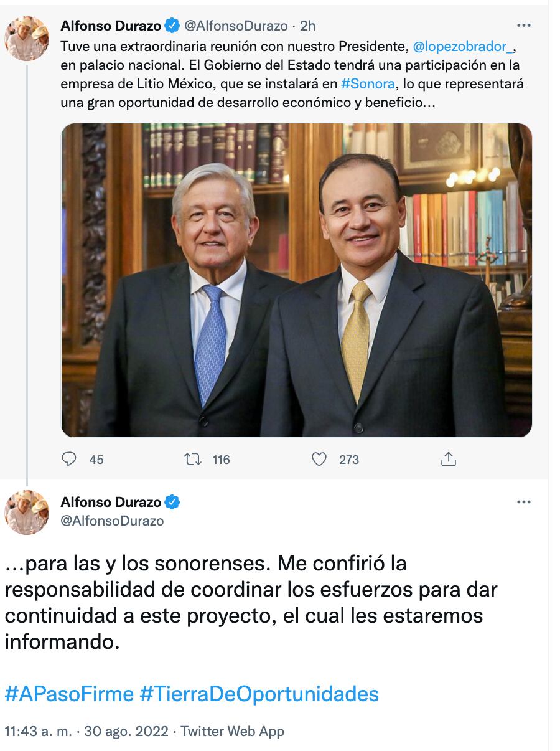The width and height of the screenshot is (560, 751).
Task: Click the 11:43 a. m. 30 ago. 2022 timestamp
Action: 86,731
